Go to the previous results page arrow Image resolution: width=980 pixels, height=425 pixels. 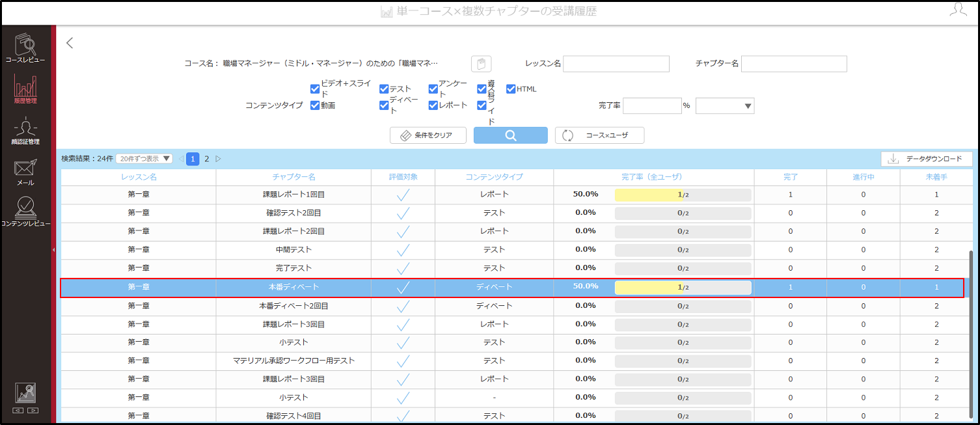click(181, 159)
